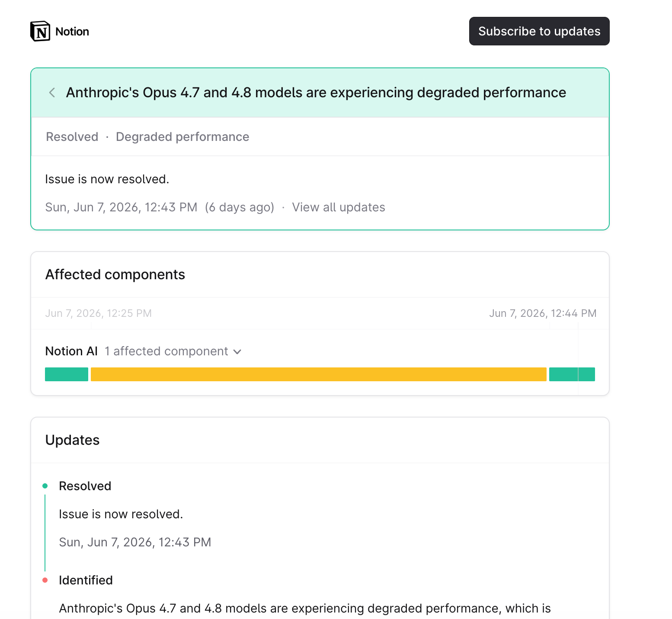This screenshot has height=619, width=672.
Task: Click the incident title about Opus models
Action: click(x=316, y=93)
